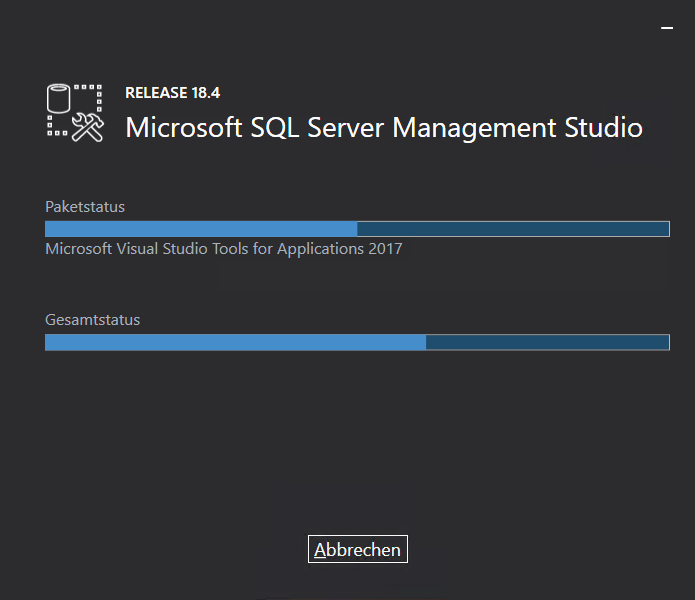Image resolution: width=695 pixels, height=600 pixels.
Task: Click the Abbrechen button
Action: [357, 549]
